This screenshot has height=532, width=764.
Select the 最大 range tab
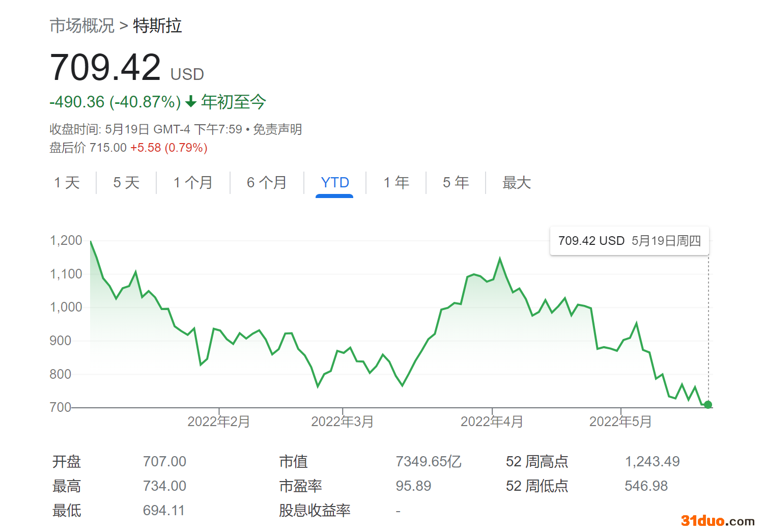tap(517, 183)
